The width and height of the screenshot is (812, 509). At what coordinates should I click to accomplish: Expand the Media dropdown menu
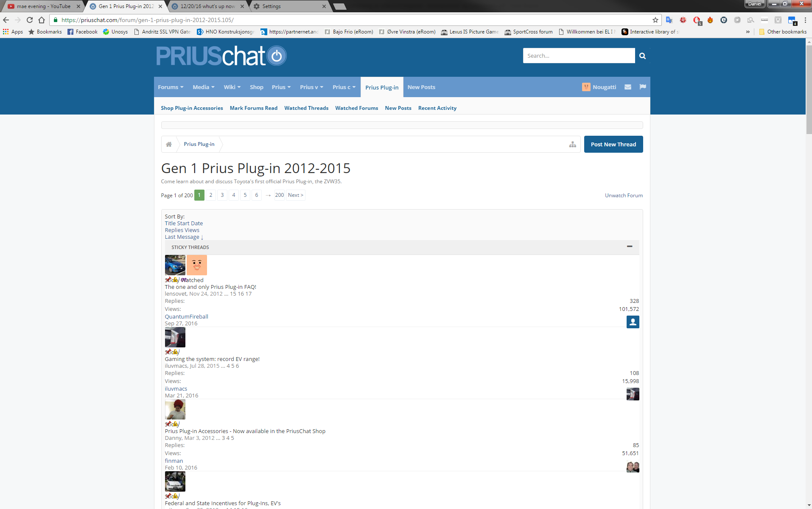(204, 87)
